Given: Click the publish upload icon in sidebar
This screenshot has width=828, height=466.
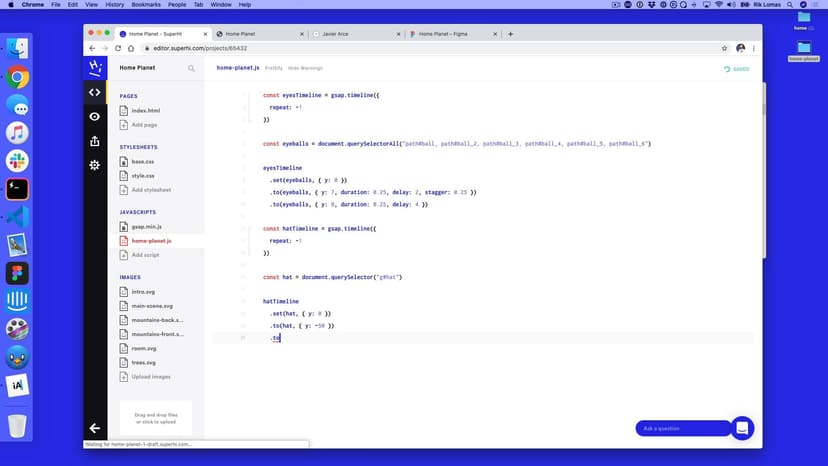Looking at the screenshot, I should tap(95, 141).
